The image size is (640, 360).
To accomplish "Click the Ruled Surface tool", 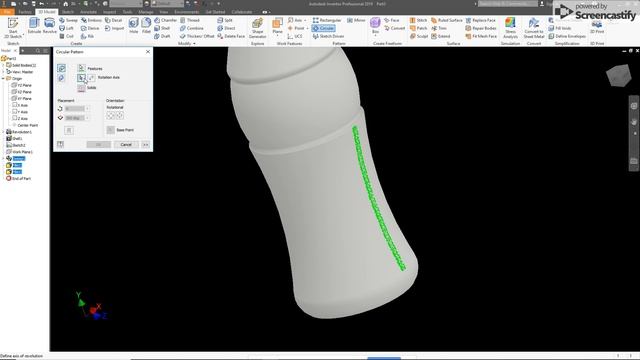I will (447, 20).
